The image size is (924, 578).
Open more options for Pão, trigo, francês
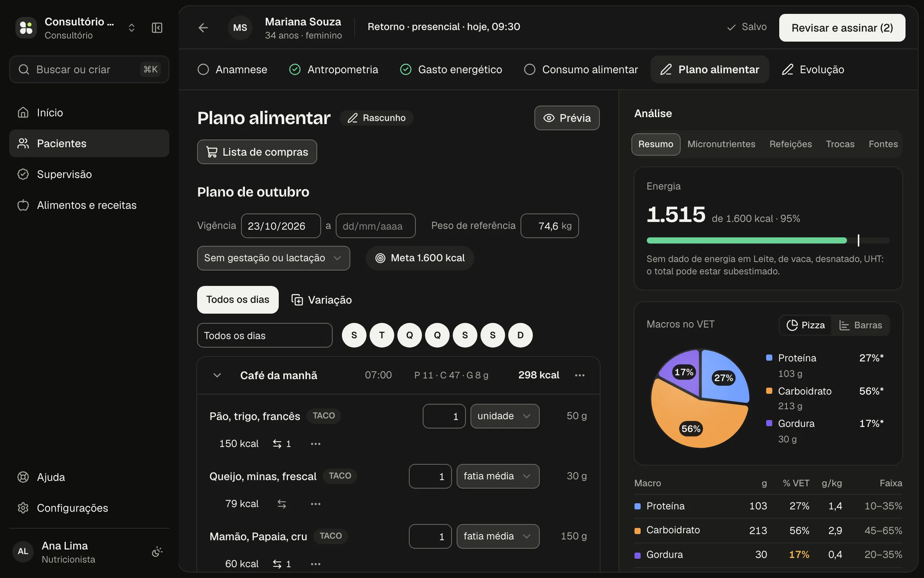(316, 444)
